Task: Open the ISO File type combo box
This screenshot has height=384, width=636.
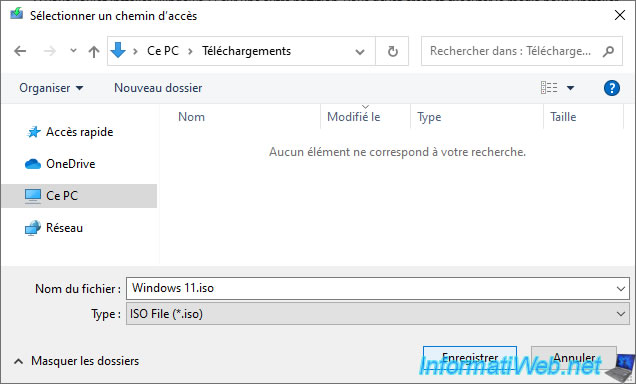Action: pos(378,314)
